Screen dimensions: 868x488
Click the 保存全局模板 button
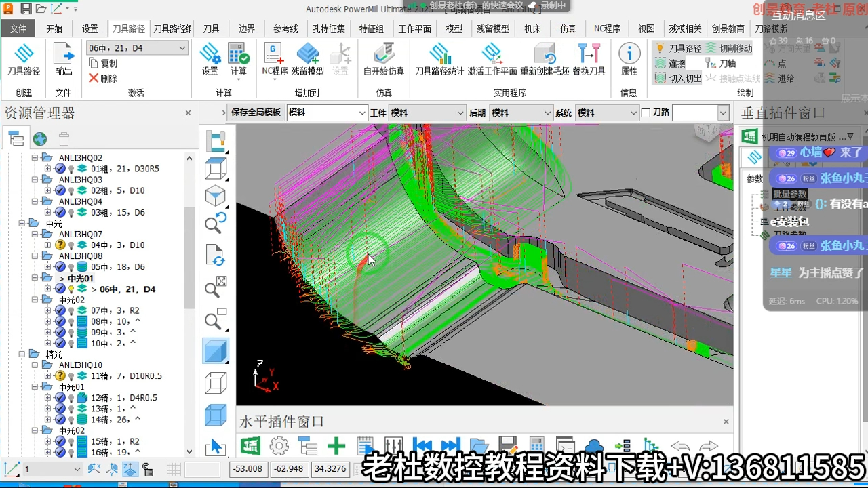(x=256, y=113)
